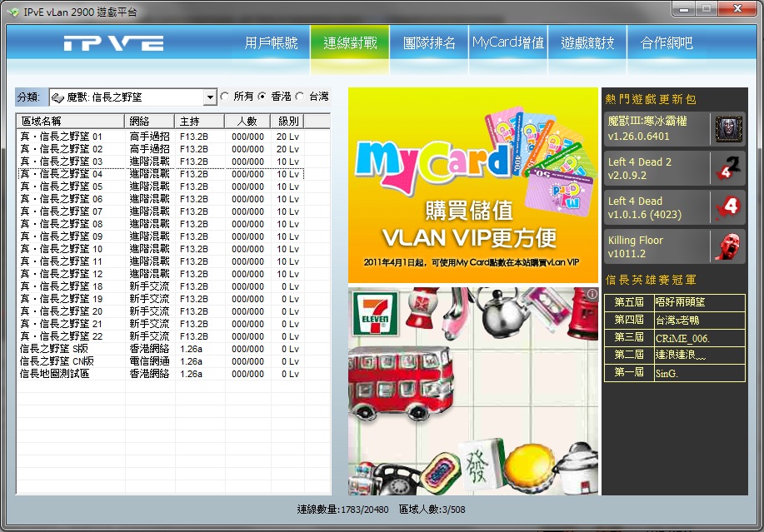Open the 分類 game category dropdown
This screenshot has height=532, width=764.
pyautogui.click(x=210, y=97)
